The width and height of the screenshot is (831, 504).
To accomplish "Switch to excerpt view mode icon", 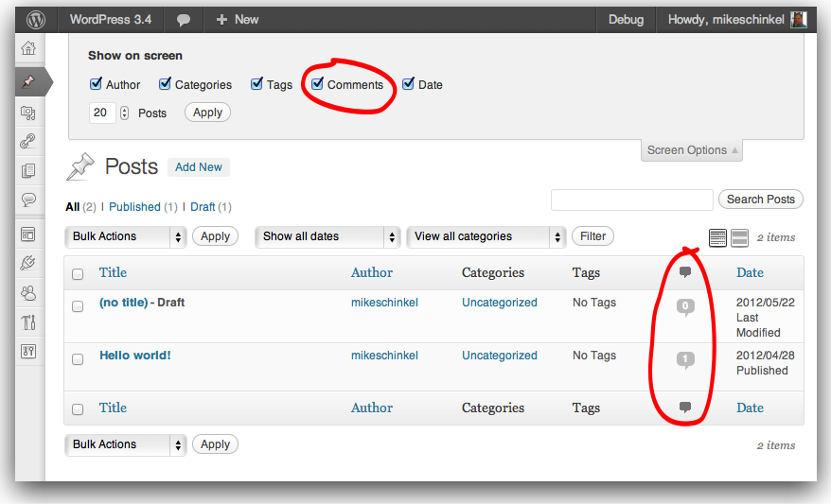I will point(739,237).
